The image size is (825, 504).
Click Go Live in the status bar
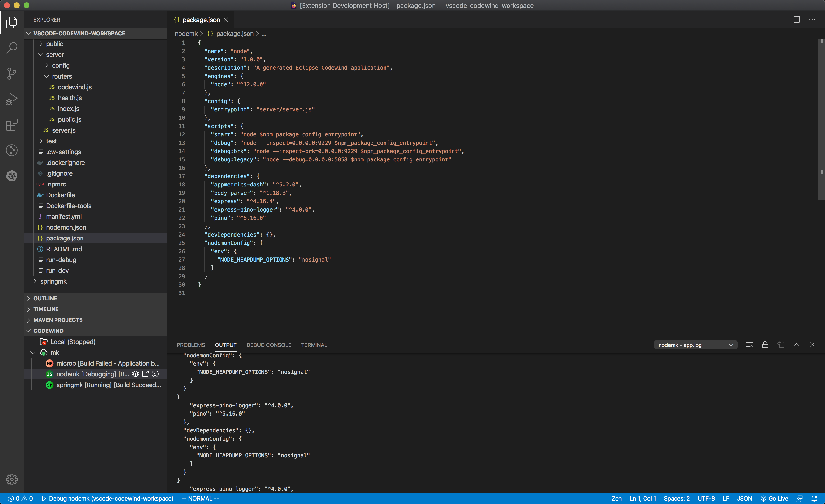coord(774,498)
